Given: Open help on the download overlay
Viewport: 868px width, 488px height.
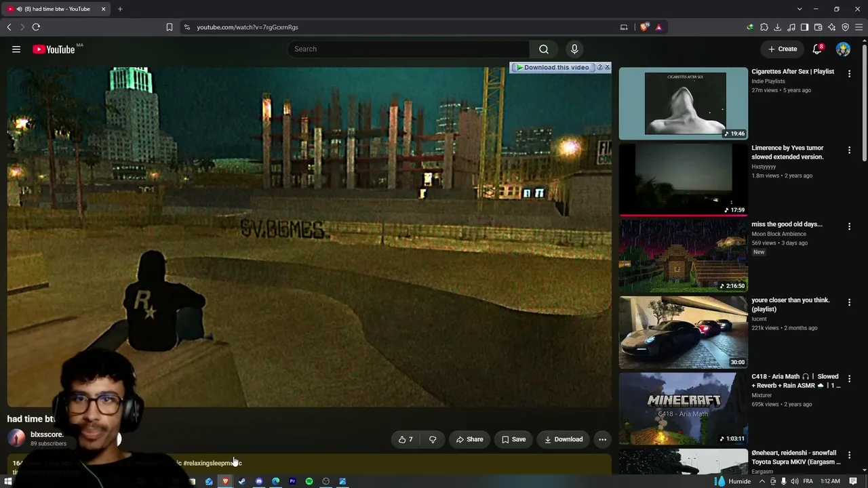Looking at the screenshot, I should (599, 67).
